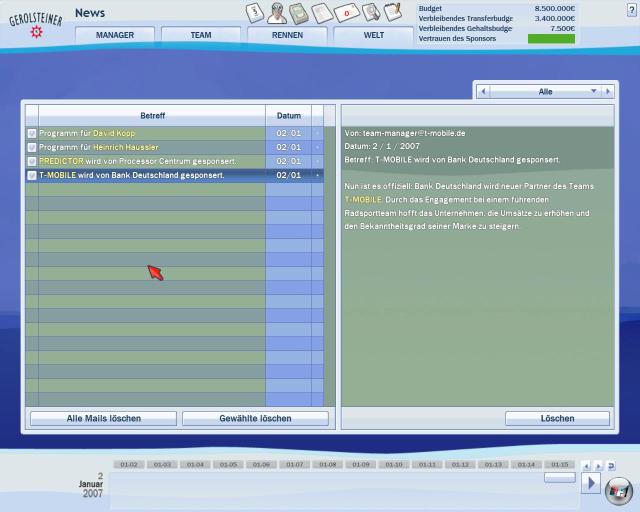Click the Verbleibendes Transferbudget value 3.400.000€
Screen dimensions: 640x512
point(555,18)
